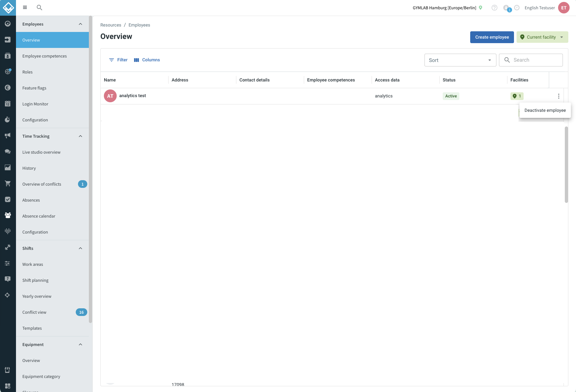The height and width of the screenshot is (392, 576).
Task: Open the Current facility dropdown
Action: [542, 37]
